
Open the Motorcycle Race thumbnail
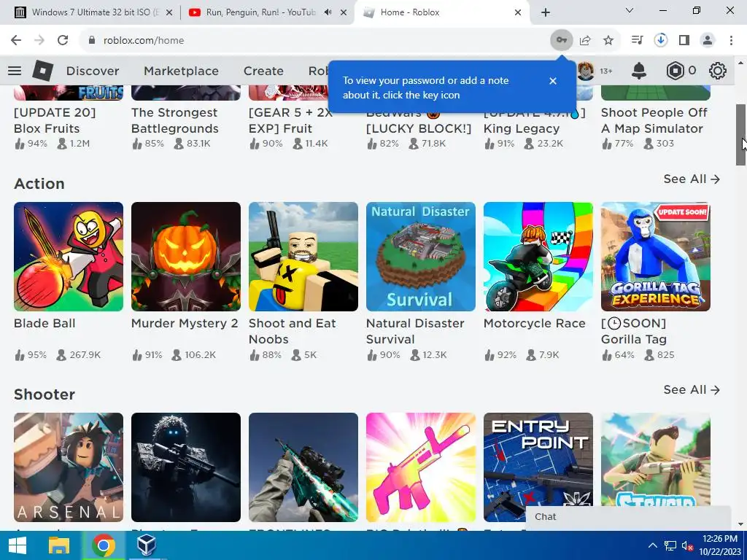click(x=538, y=257)
